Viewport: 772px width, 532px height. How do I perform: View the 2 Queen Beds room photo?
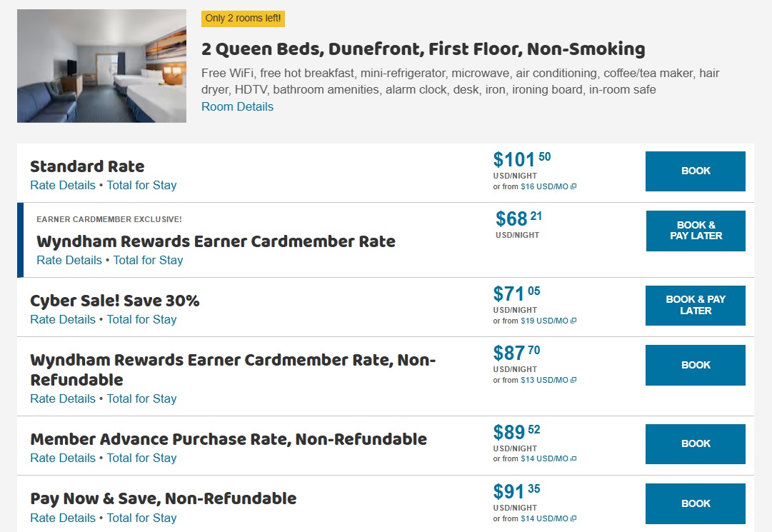click(x=101, y=65)
